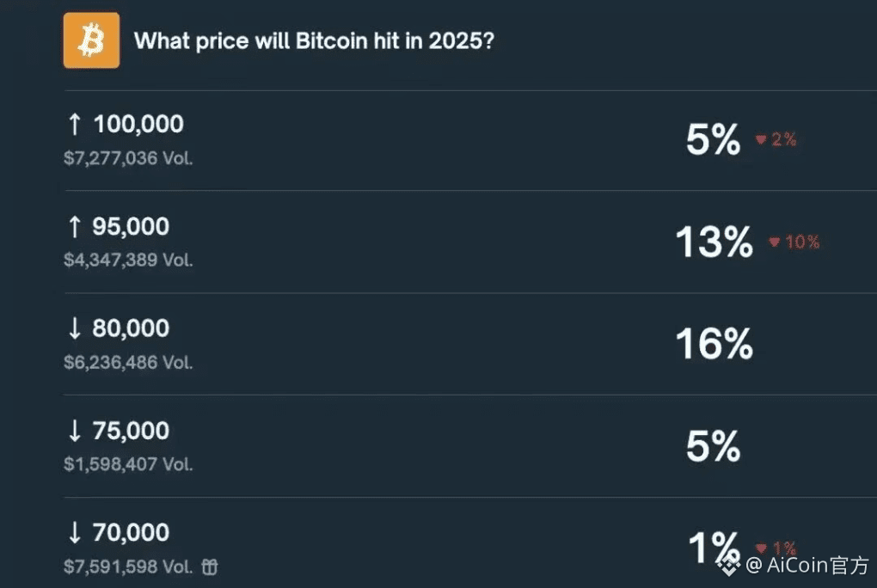Click the @AiCoin watermark text
This screenshot has width=877, height=588.
(x=806, y=566)
